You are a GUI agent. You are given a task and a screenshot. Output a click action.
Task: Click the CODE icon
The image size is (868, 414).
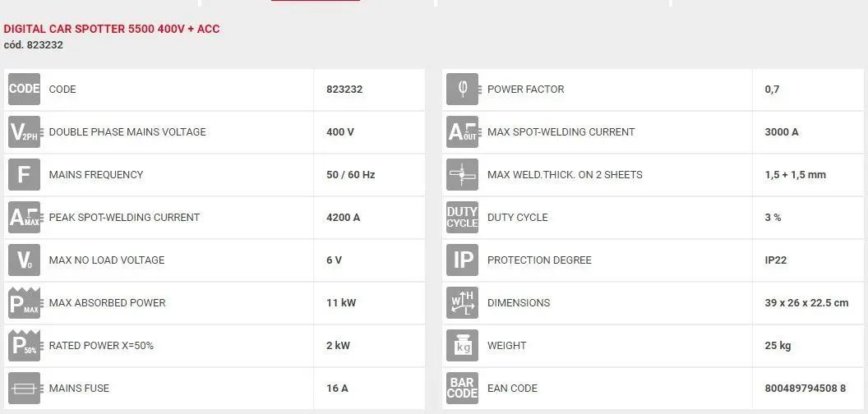click(x=25, y=89)
